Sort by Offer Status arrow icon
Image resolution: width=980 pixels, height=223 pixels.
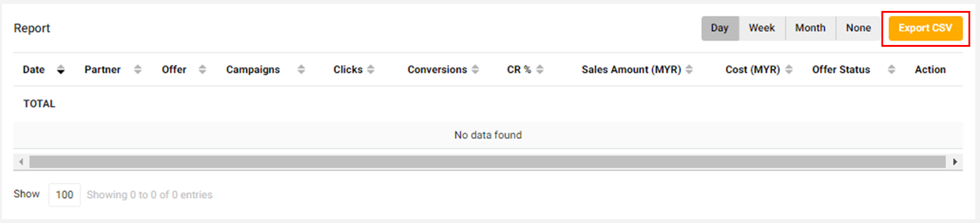pos(891,70)
